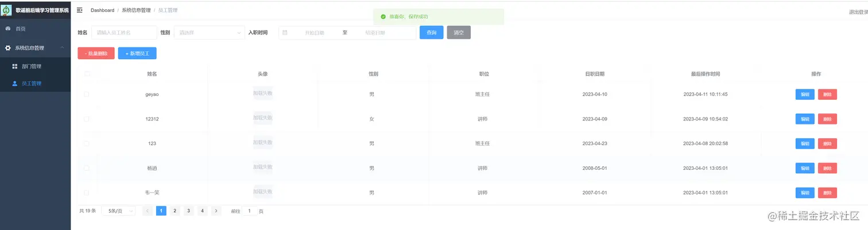Focus the 姓名 search input

pyautogui.click(x=124, y=33)
